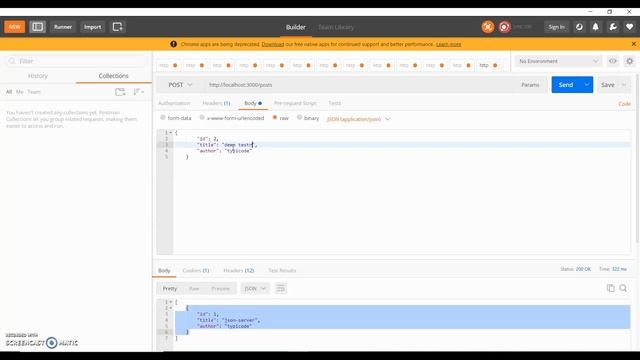Open the Save dropdown arrow
The image size is (640, 360).
[624, 85]
